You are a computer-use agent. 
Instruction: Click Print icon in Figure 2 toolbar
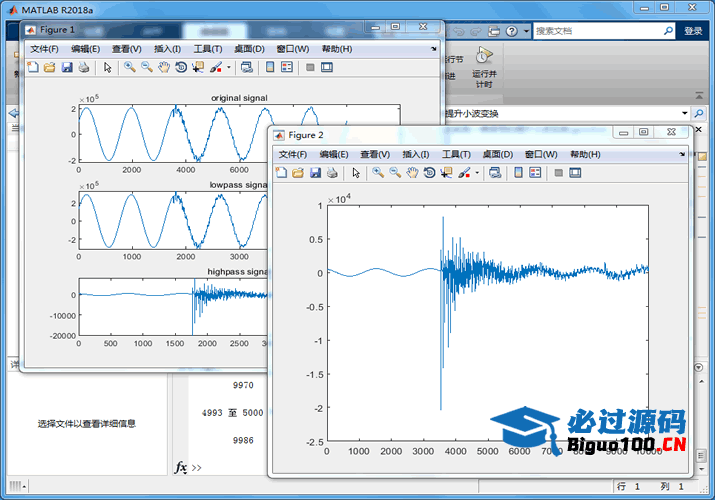[332, 173]
